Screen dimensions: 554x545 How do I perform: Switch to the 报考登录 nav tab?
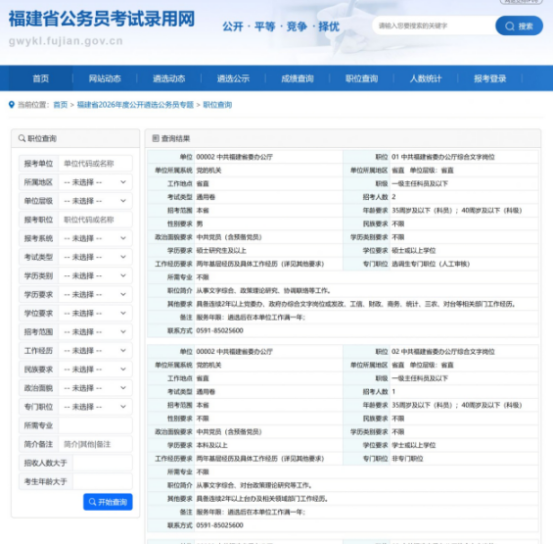click(x=490, y=78)
